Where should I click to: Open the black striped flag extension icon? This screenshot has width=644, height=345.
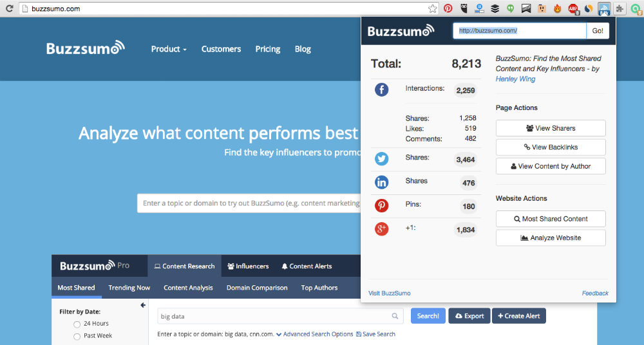point(526,8)
